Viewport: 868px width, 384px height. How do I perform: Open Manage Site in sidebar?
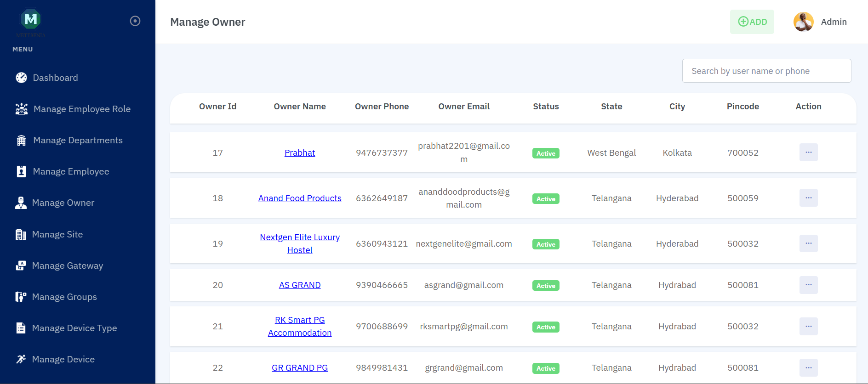57,235
